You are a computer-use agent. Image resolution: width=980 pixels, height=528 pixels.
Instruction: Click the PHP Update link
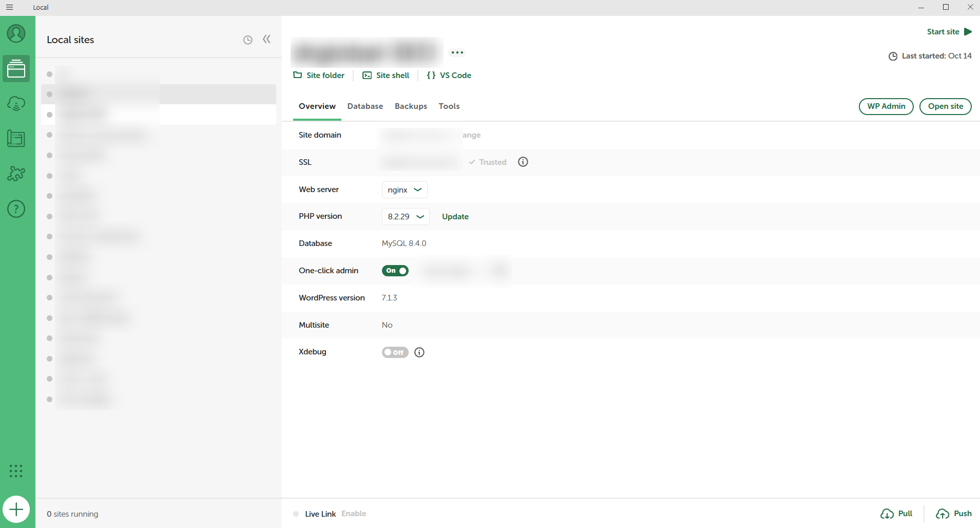455,217
